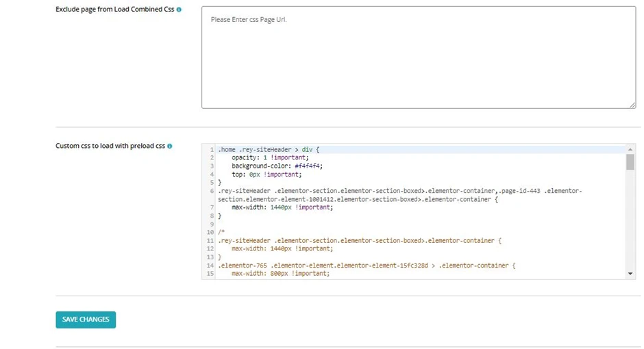Click the 'Exclude page from Load Combined Css' label
This screenshot has height=349, width=644.
[x=114, y=10]
